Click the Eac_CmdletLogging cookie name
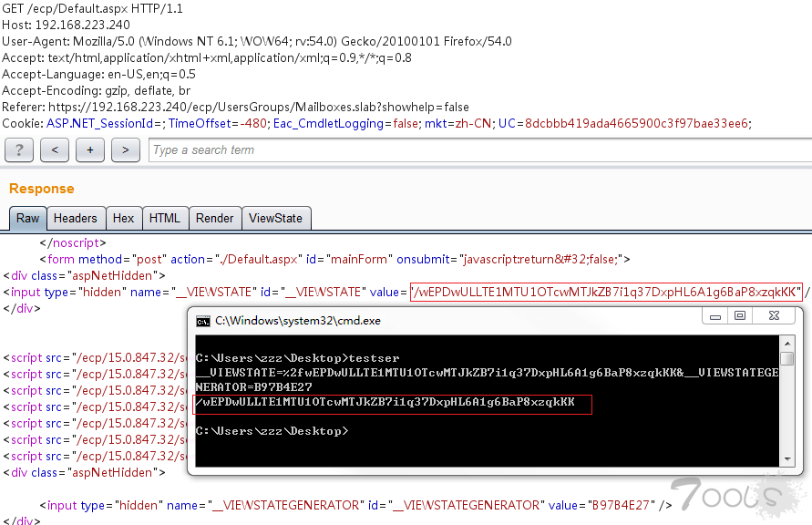Image resolution: width=812 pixels, height=525 pixels. [x=328, y=124]
